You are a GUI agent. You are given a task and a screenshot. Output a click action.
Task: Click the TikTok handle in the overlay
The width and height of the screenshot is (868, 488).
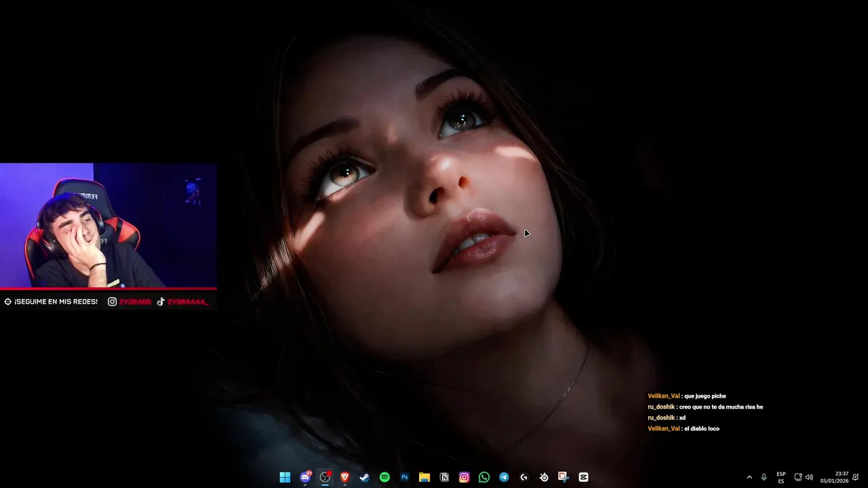click(187, 302)
